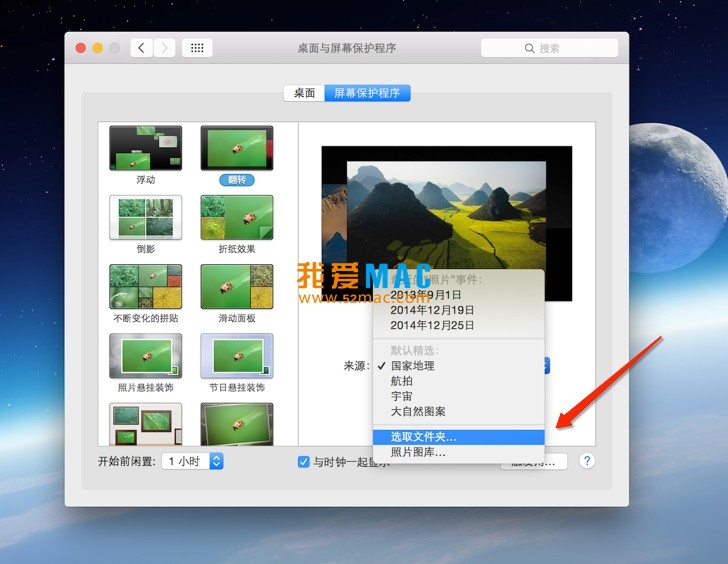
Task: Select the 倒影 screen saver thumbnail
Action: (145, 217)
